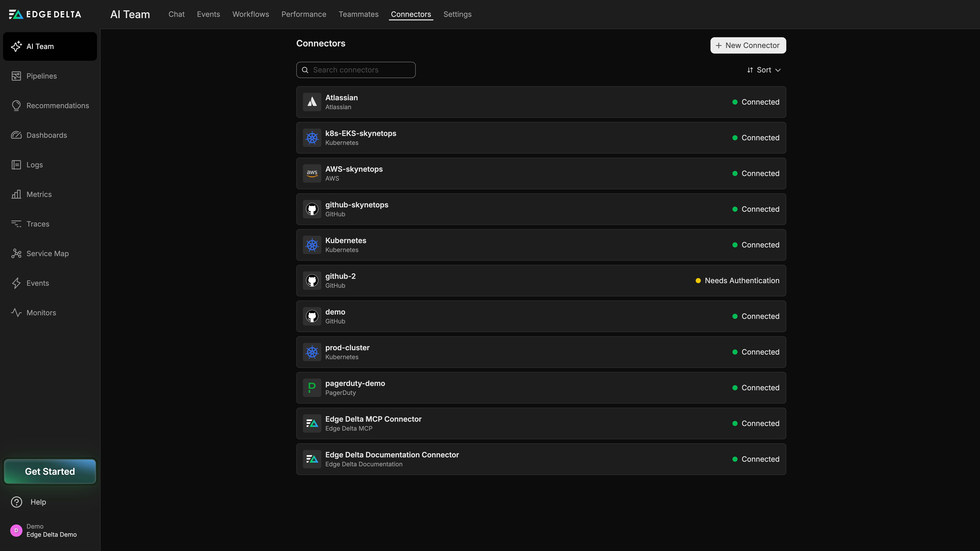Open the Events lightning icon in sidebar

tap(16, 283)
